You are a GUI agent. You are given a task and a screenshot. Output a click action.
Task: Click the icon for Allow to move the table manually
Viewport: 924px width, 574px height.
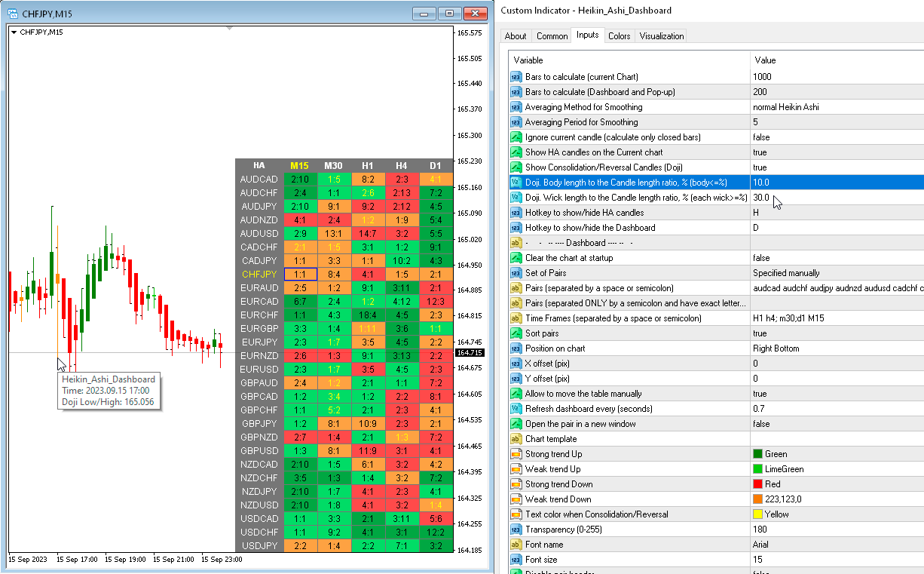(x=516, y=394)
